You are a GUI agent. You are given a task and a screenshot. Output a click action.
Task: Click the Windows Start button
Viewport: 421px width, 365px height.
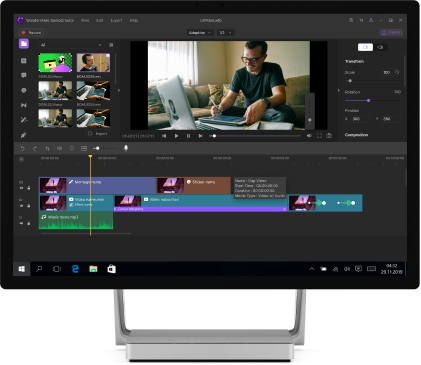(x=22, y=269)
